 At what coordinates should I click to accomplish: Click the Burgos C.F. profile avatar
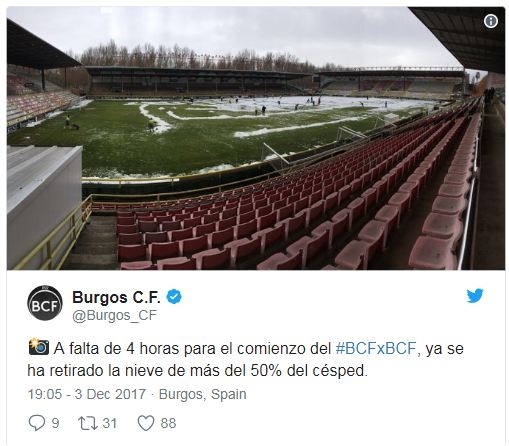[45, 303]
